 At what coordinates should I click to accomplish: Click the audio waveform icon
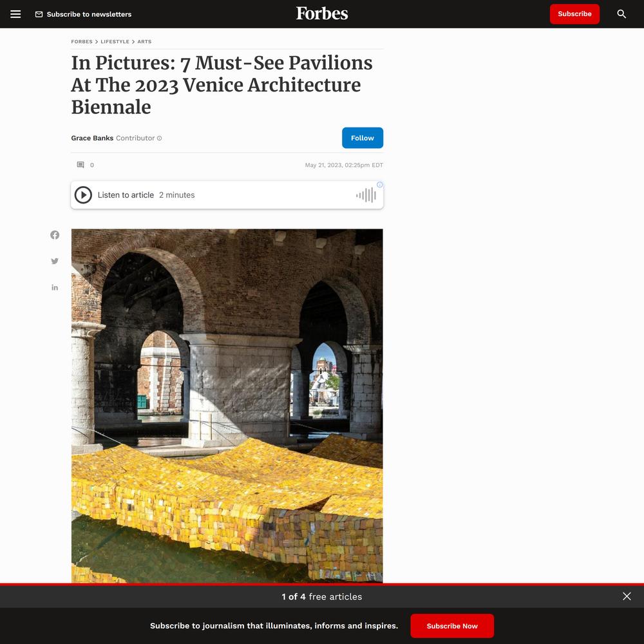pos(366,195)
